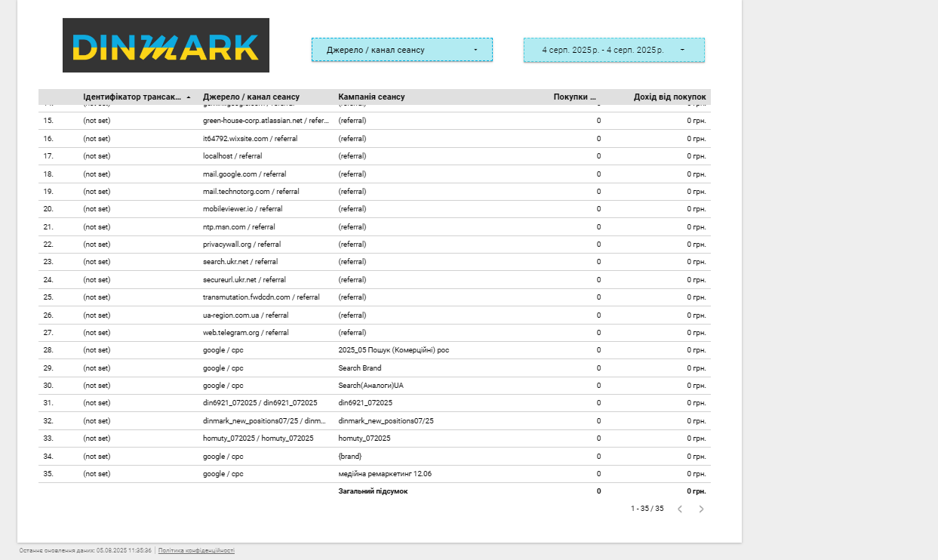Viewport: 938px width, 560px height.
Task: Select row number 28.
Action: click(48, 350)
